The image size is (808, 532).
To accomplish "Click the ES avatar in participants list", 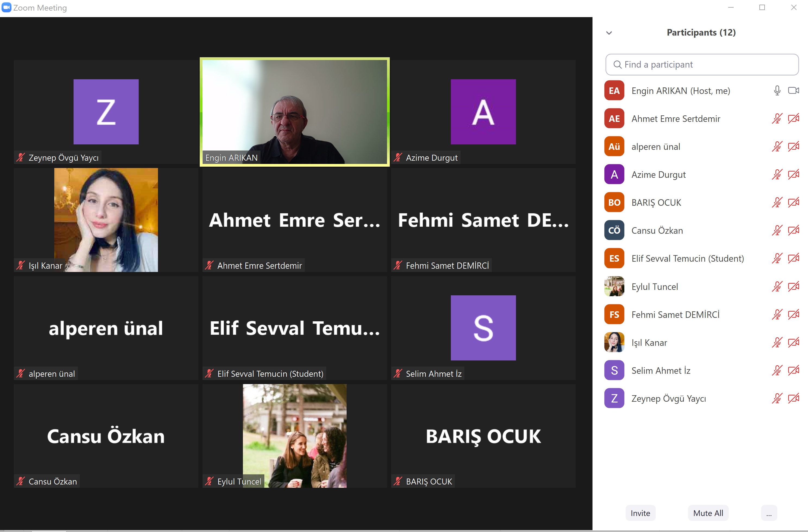I will coord(614,258).
